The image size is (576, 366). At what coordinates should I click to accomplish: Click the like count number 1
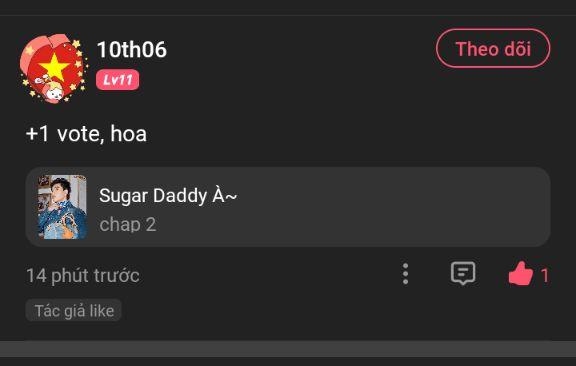pos(545,276)
